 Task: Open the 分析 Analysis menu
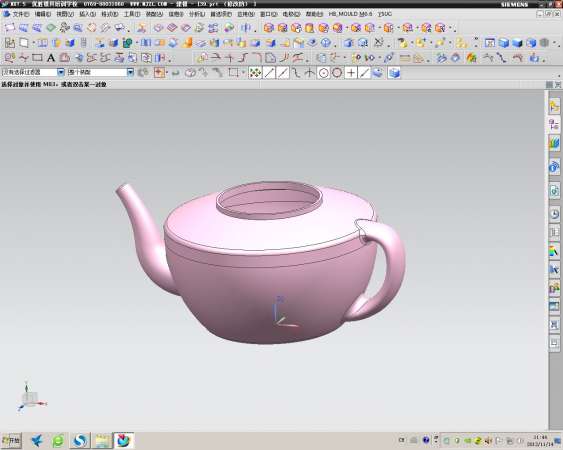(197, 14)
